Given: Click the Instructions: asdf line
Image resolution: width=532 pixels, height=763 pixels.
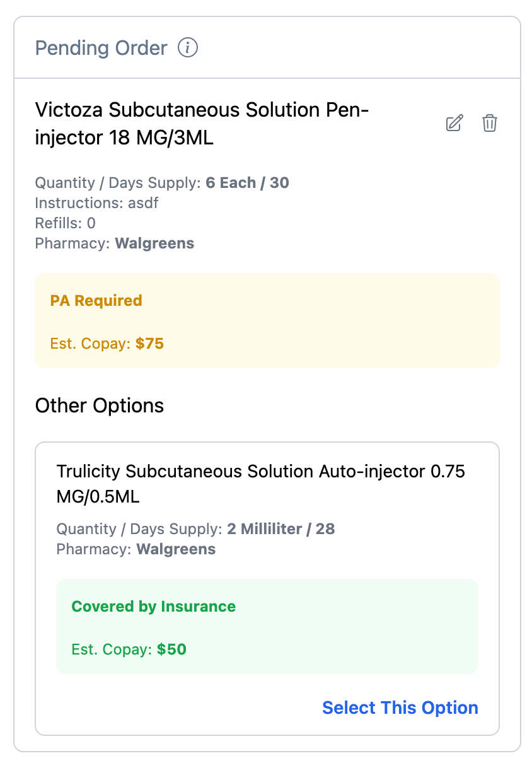Looking at the screenshot, I should (x=97, y=203).
